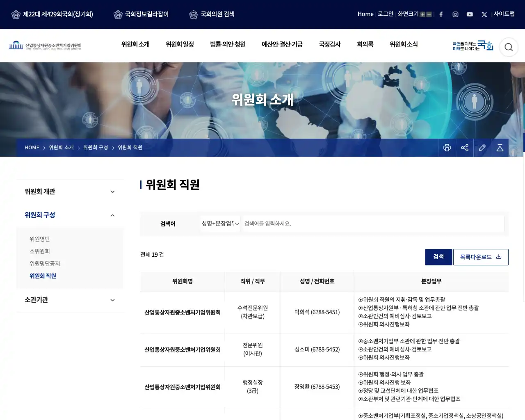Open the 위원회소개 main menu
Screen dimensions: 525x420
pos(135,44)
